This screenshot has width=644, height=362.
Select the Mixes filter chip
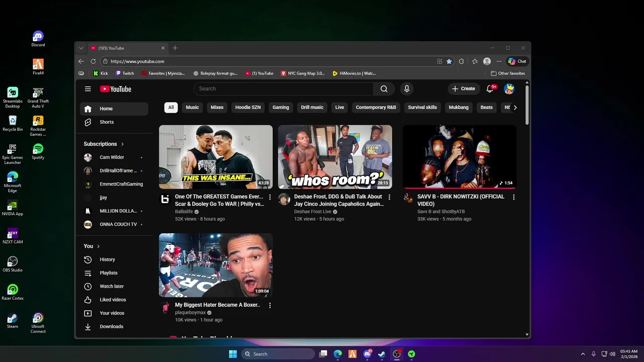(217, 108)
